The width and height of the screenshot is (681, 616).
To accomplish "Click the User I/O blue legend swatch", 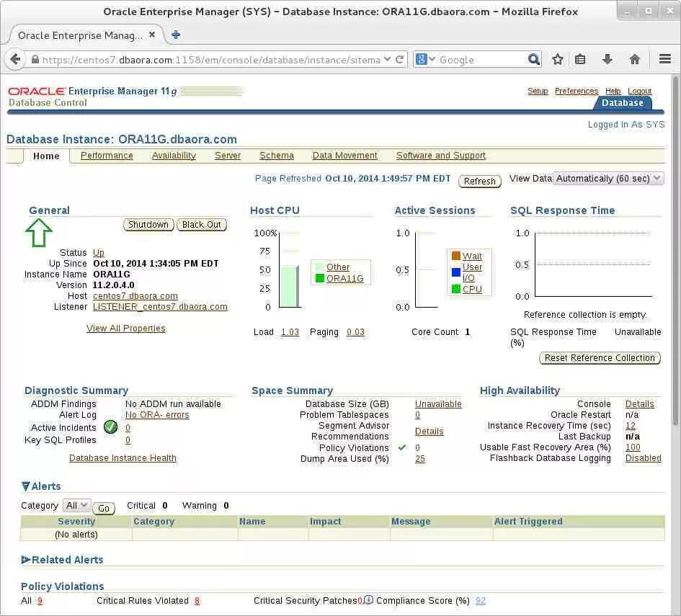I will coord(456,272).
